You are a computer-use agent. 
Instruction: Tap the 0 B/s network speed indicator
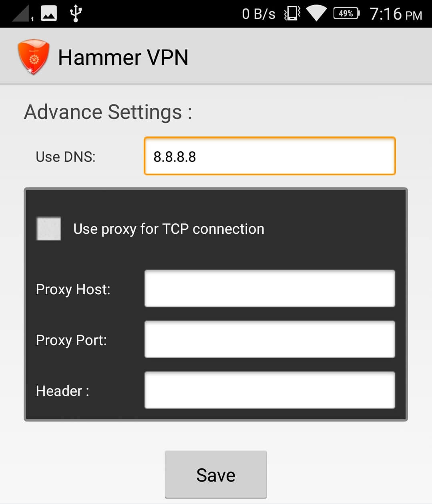click(x=259, y=14)
